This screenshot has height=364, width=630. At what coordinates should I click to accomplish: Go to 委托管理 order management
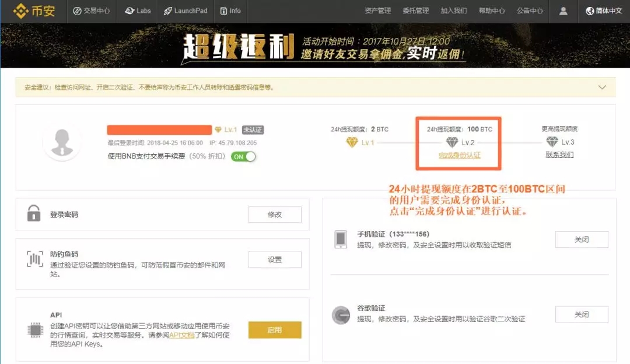pyautogui.click(x=415, y=11)
